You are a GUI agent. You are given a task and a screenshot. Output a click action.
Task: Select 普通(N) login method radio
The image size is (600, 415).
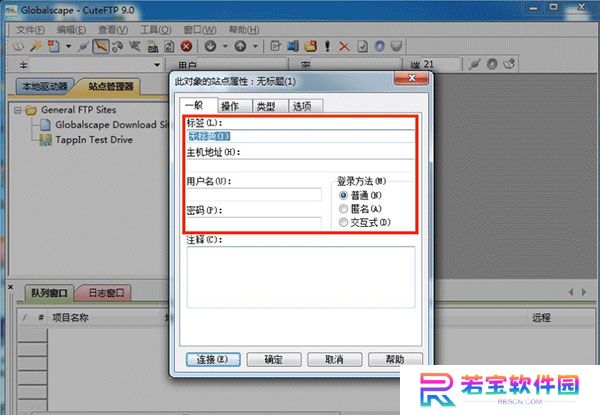point(343,195)
